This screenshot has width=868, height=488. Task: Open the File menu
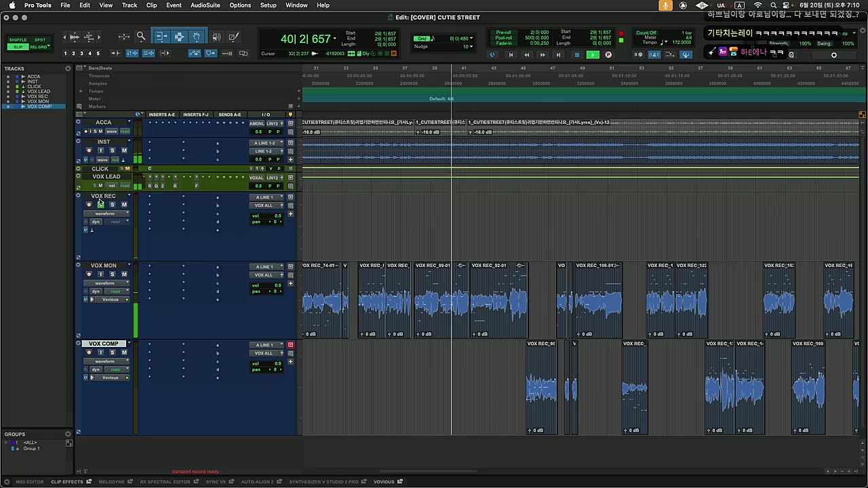pyautogui.click(x=65, y=5)
